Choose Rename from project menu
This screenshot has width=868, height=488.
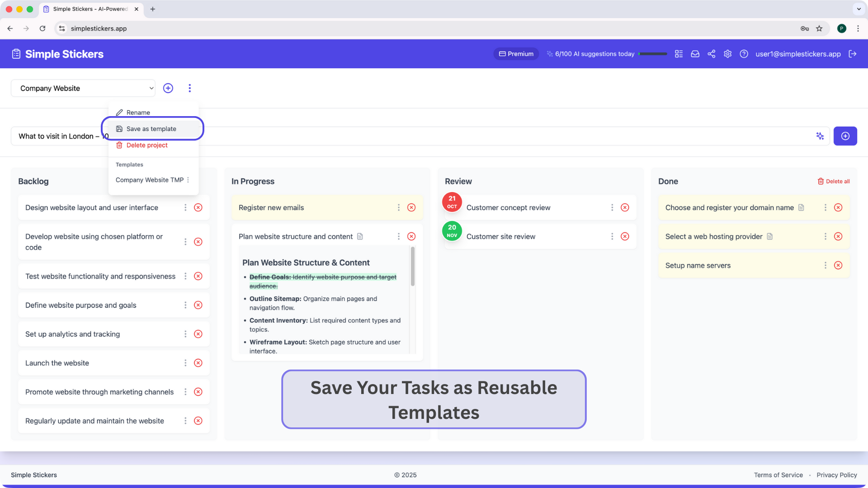coord(138,113)
